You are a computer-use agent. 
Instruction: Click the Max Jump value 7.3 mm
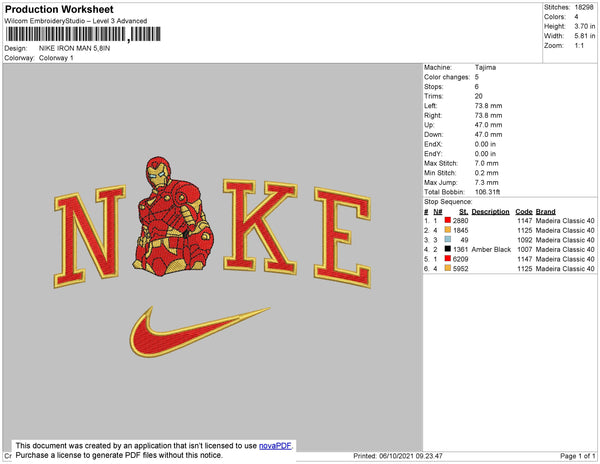coord(486,182)
